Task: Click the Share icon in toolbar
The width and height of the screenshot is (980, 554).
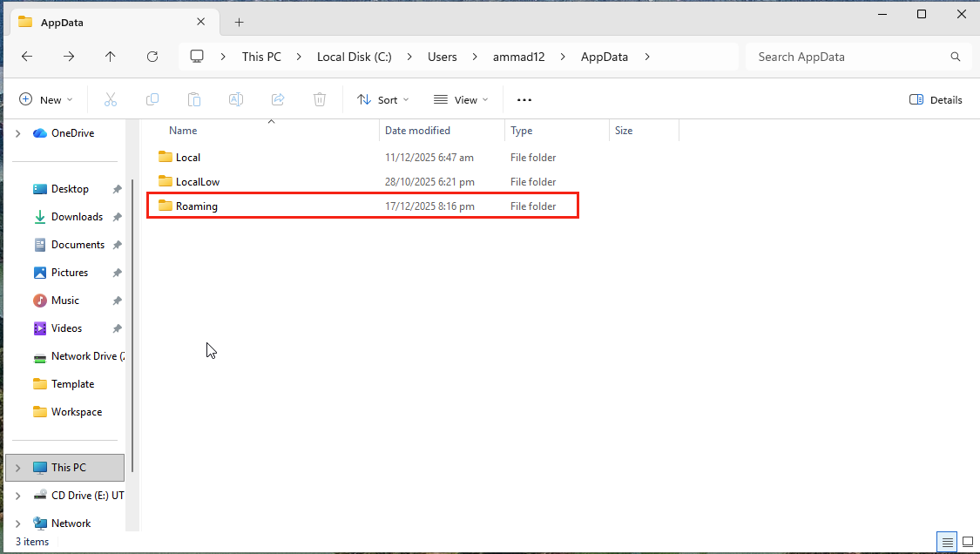Action: [x=278, y=99]
